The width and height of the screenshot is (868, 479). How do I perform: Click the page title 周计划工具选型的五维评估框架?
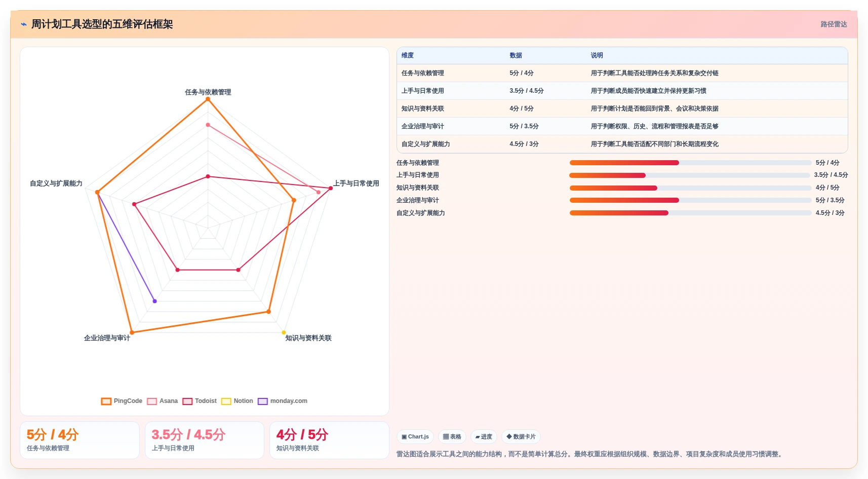click(x=102, y=24)
